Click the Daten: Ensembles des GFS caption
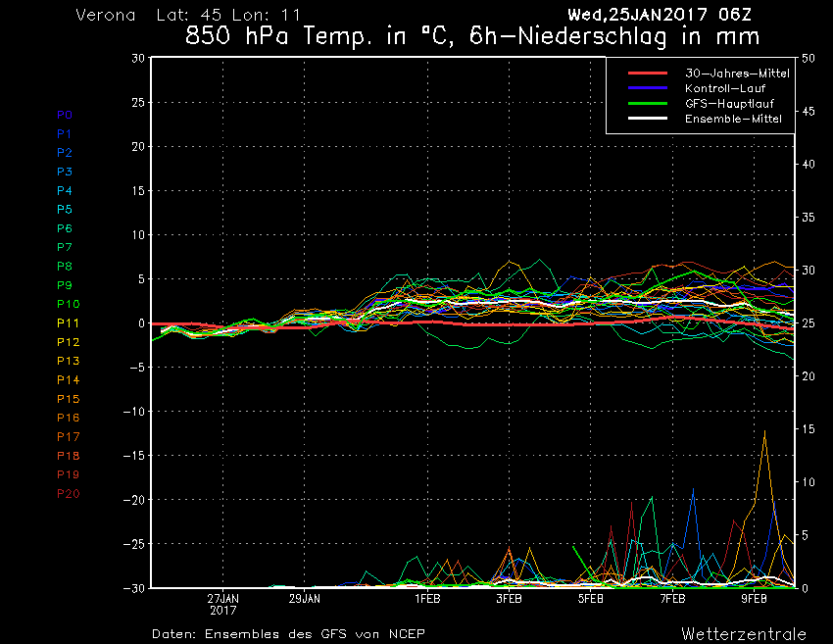833x644 pixels. pyautogui.click(x=288, y=634)
